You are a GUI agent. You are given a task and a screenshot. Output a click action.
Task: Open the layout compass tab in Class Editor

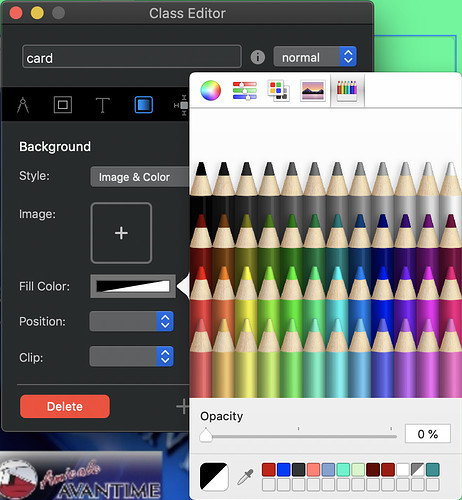(23, 105)
